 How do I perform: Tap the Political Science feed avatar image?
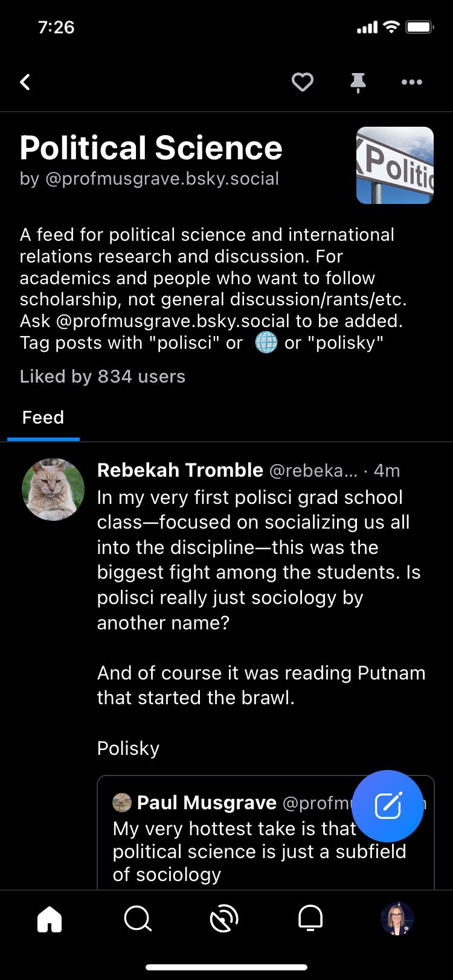click(x=395, y=165)
